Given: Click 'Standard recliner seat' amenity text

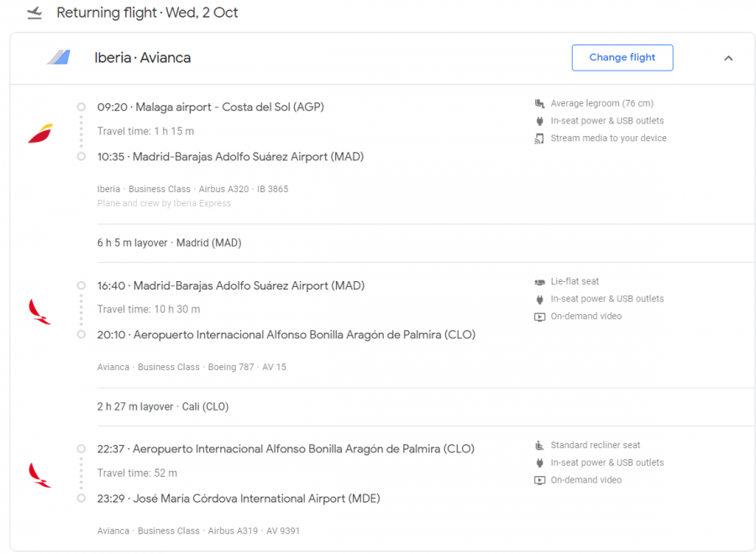Looking at the screenshot, I should tap(596, 445).
